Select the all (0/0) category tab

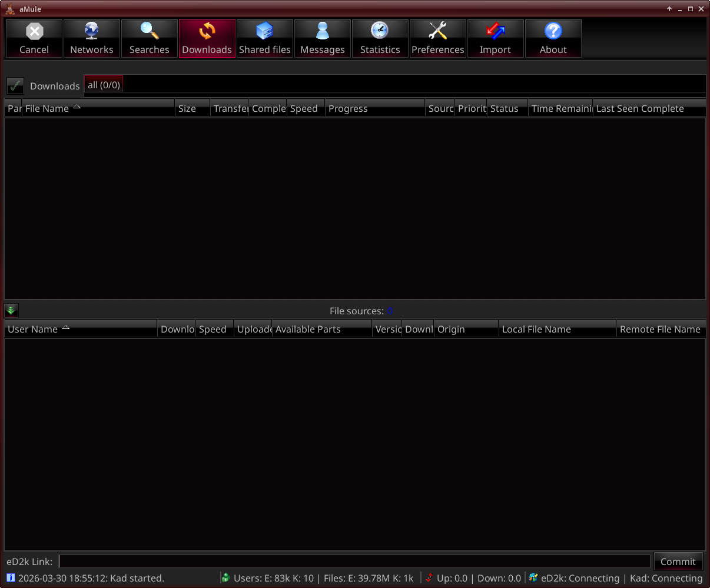(x=104, y=85)
